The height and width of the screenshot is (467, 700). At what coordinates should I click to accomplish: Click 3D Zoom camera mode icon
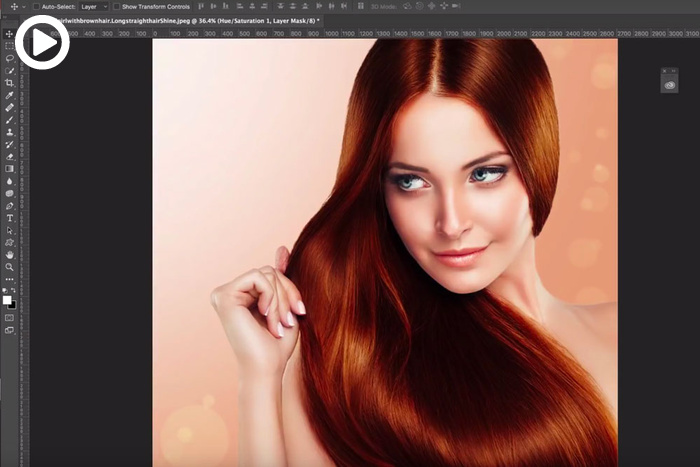(x=456, y=6)
